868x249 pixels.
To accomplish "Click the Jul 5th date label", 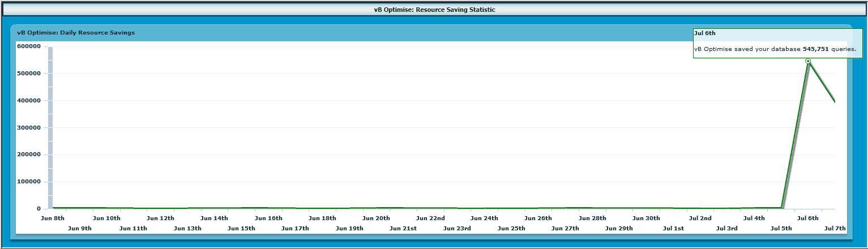I will coord(781,229).
